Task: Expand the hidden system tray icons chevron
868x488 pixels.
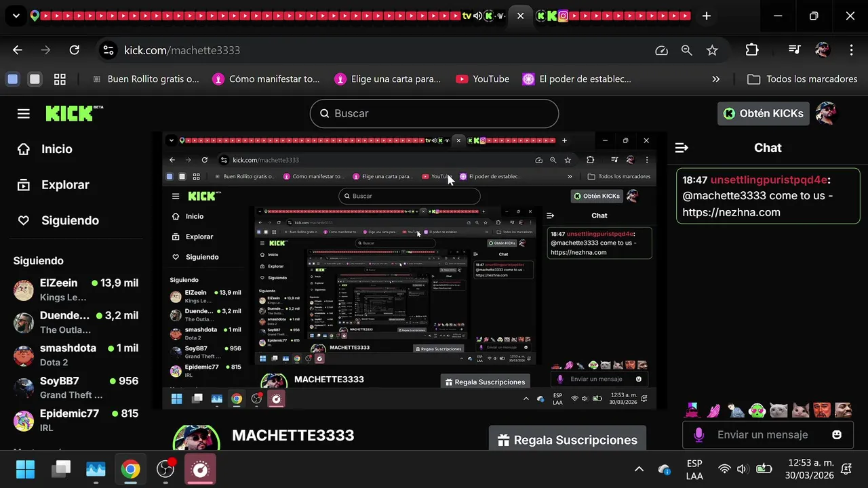Action: (x=639, y=469)
